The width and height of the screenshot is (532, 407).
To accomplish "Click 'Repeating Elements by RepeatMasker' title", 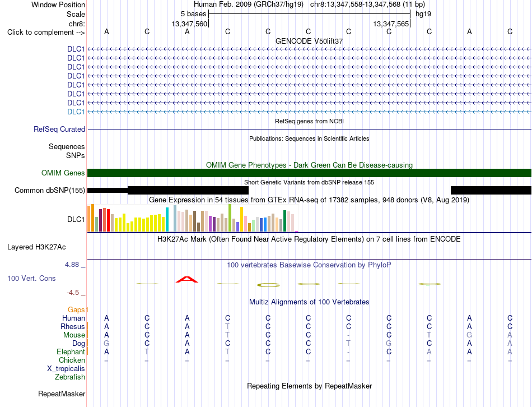I will 309,386.
